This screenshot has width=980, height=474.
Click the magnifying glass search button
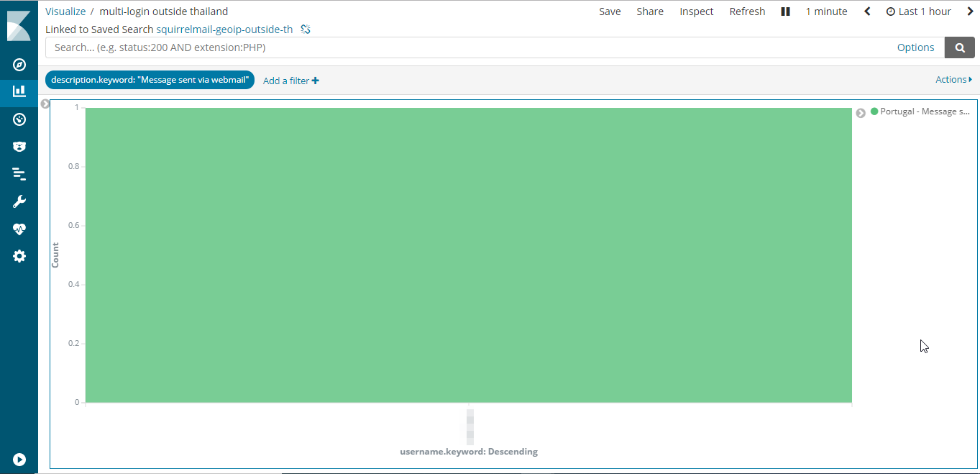pyautogui.click(x=959, y=47)
